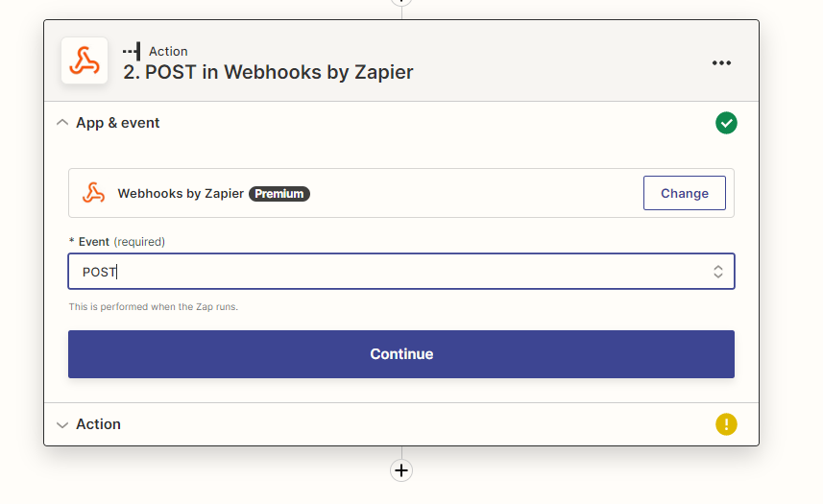823x504 pixels.
Task: Open the Event dropdown arrows
Action: 717,272
